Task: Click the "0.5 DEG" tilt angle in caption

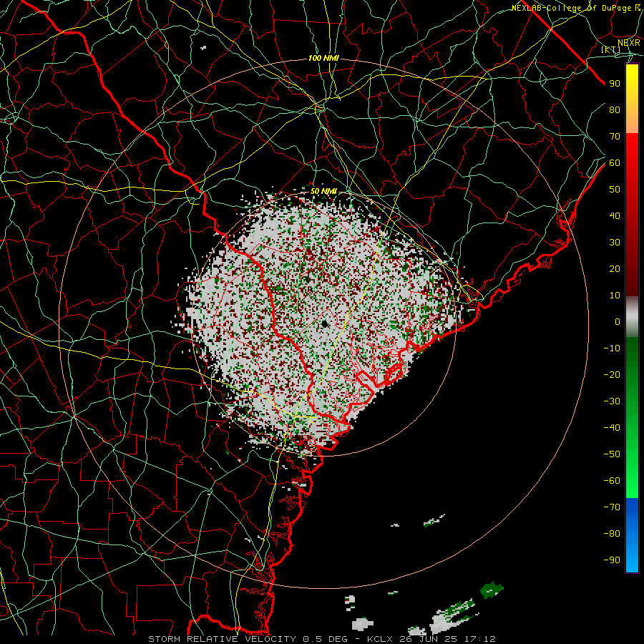Action: (326, 639)
